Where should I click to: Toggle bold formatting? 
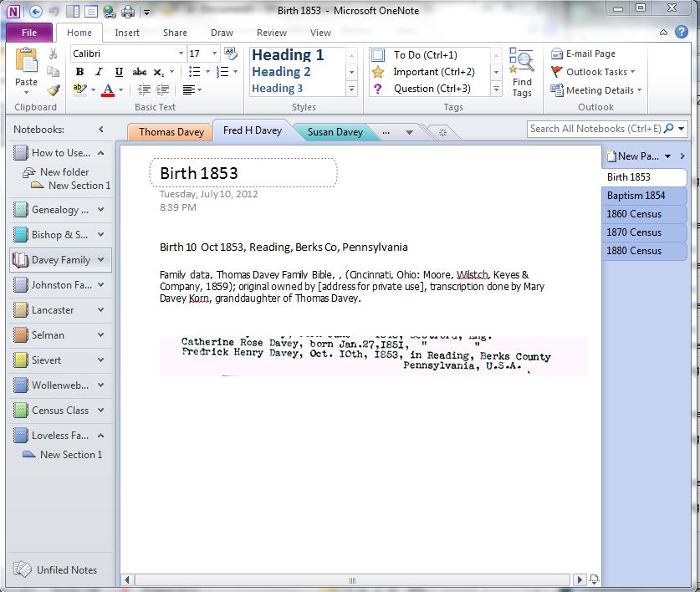[79, 72]
